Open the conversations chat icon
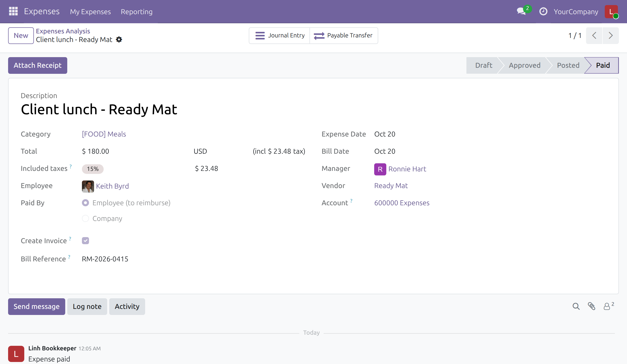The image size is (627, 364). click(521, 11)
